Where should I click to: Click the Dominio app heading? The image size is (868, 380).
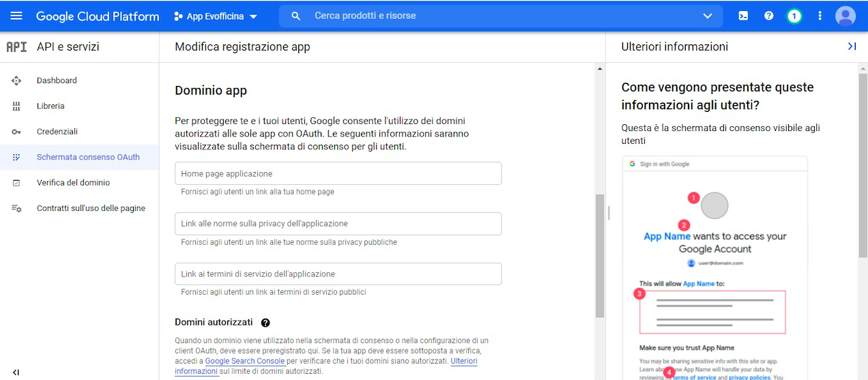point(211,91)
